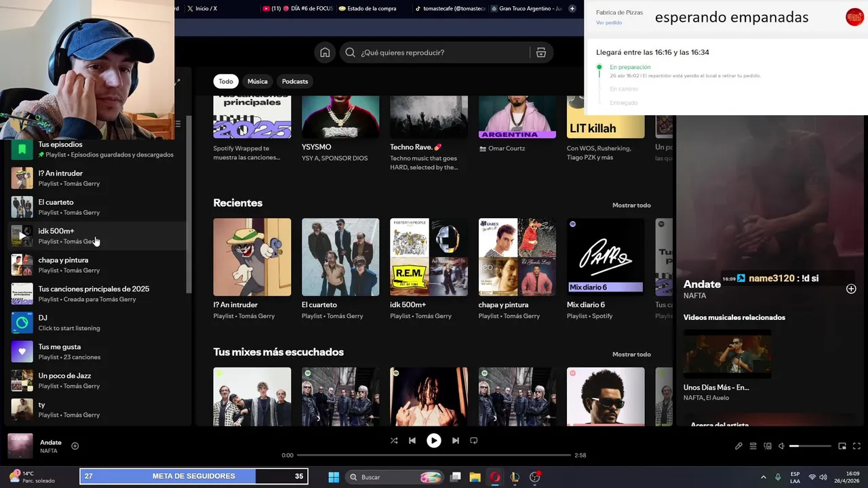Image resolution: width=868 pixels, height=488 pixels.
Task: Open the Spotify Wrapped 2025 canciones principales card
Action: point(252,129)
